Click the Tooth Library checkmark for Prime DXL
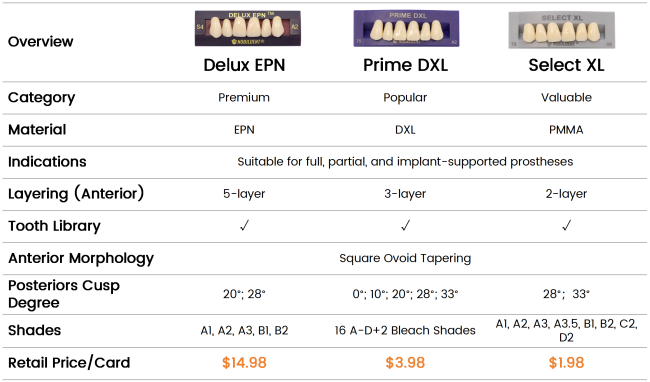Screen dimensions: 650x382 405,225
